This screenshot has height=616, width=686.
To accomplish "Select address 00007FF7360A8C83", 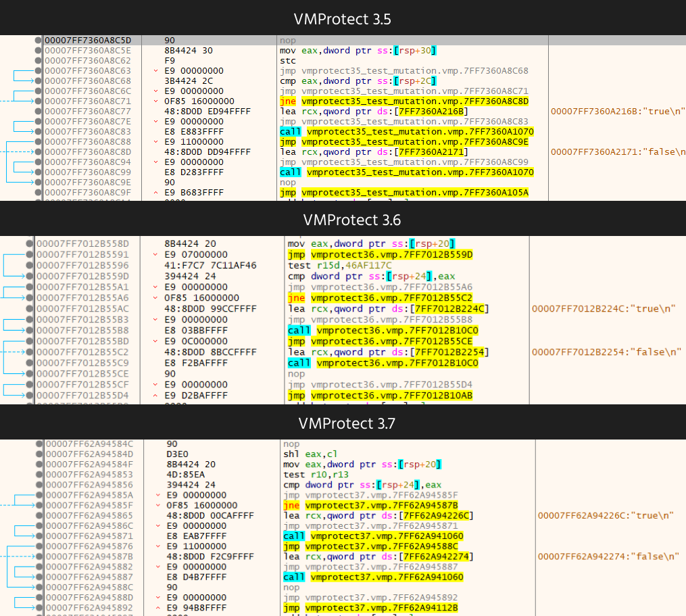I will [87, 132].
